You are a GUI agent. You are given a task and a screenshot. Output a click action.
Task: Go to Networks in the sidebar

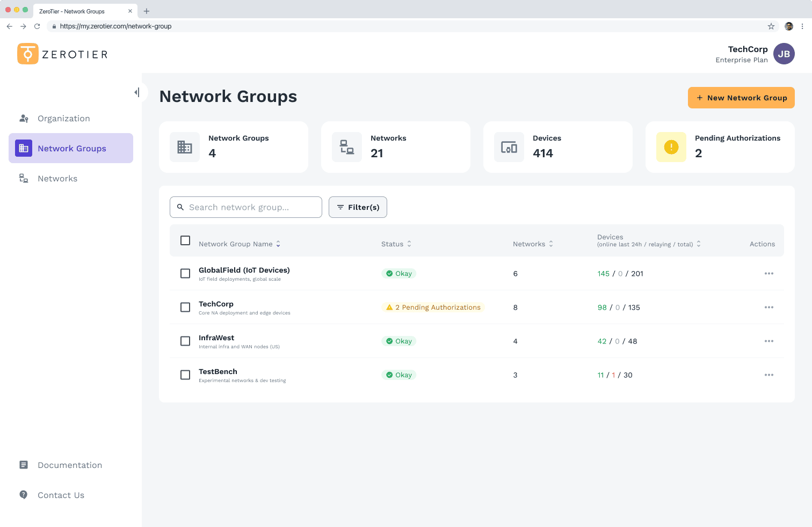(57, 179)
